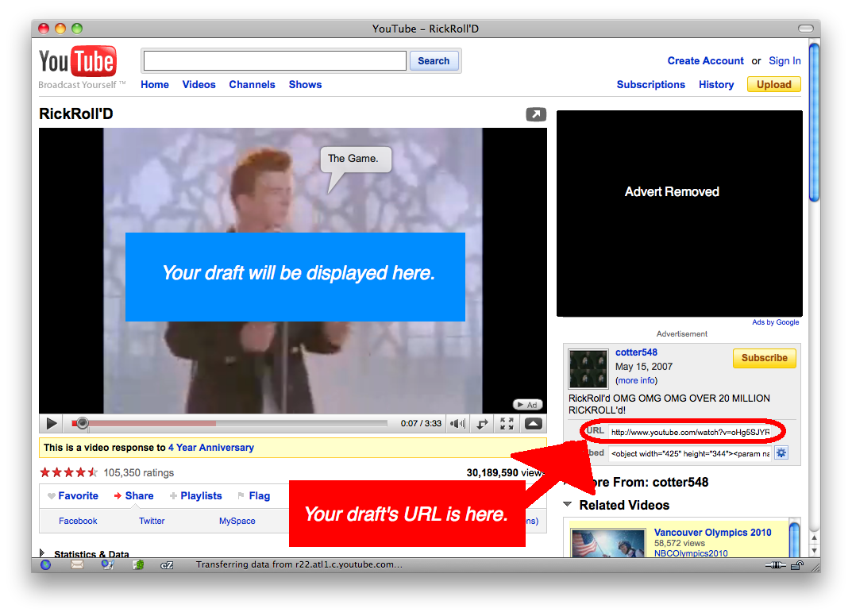Share video to Facebook

[x=78, y=521]
